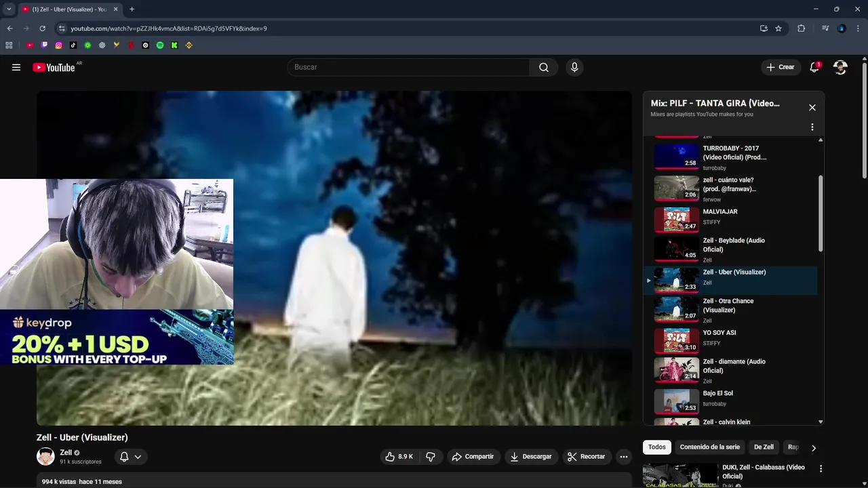868x488 pixels.
Task: Open the Chrome extensions puzzle icon
Action: 801,28
